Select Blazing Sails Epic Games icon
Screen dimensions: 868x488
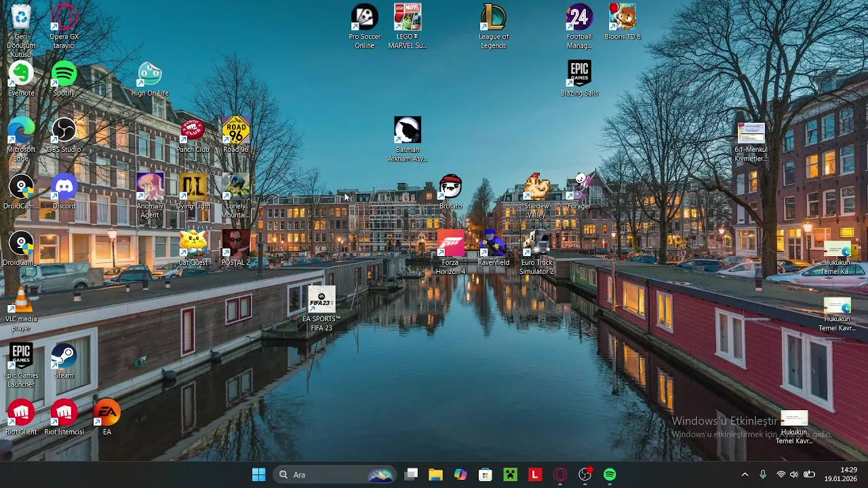579,79
